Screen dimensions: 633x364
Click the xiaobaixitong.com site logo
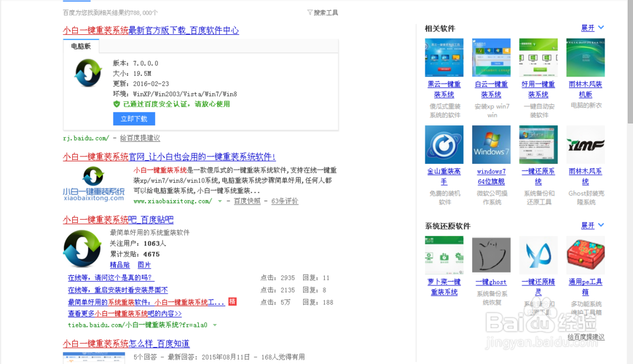point(94,184)
